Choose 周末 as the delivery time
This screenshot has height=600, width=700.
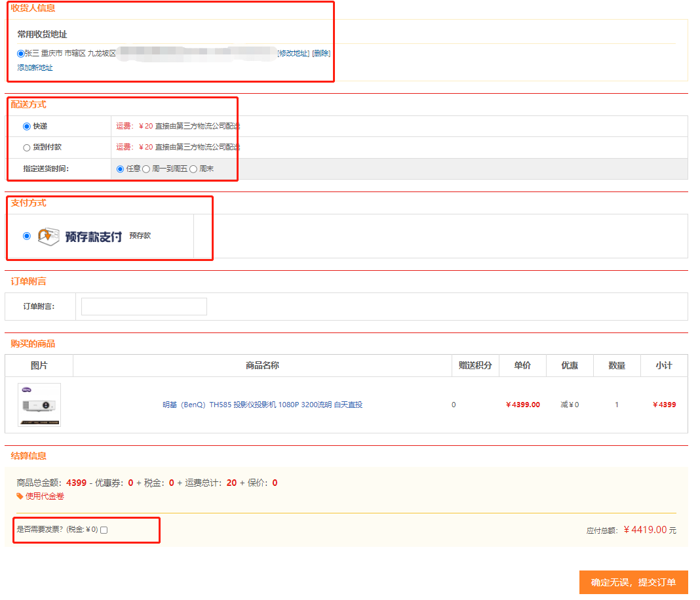[193, 169]
